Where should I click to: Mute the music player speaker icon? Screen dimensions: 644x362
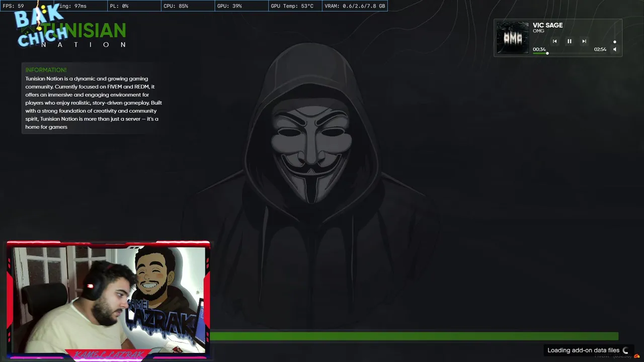614,49
